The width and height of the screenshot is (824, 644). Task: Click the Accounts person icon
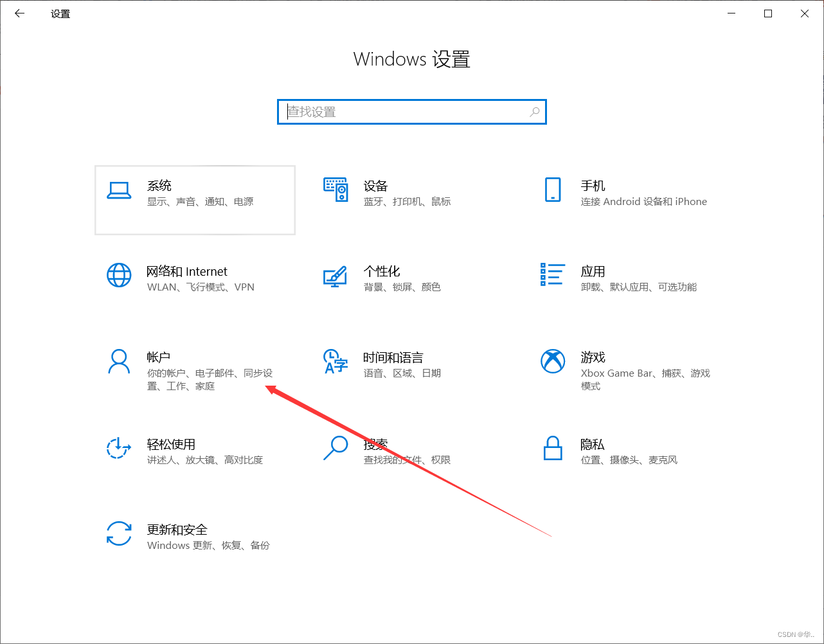119,361
